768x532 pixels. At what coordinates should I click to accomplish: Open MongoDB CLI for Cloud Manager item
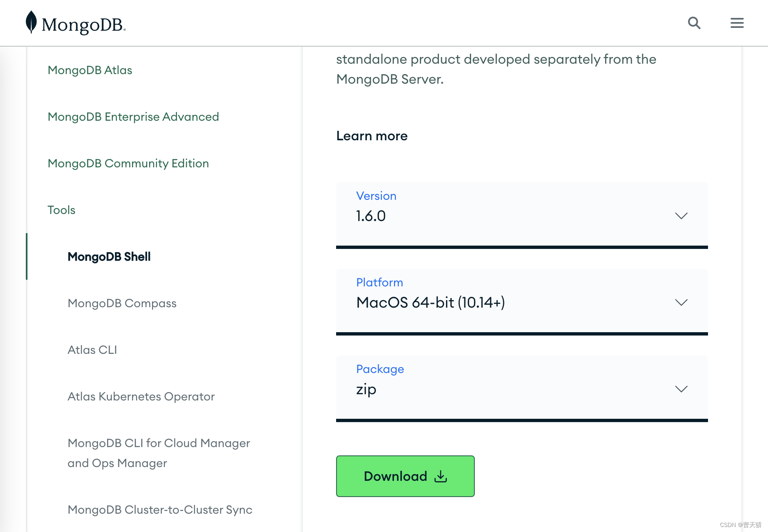pos(159,453)
